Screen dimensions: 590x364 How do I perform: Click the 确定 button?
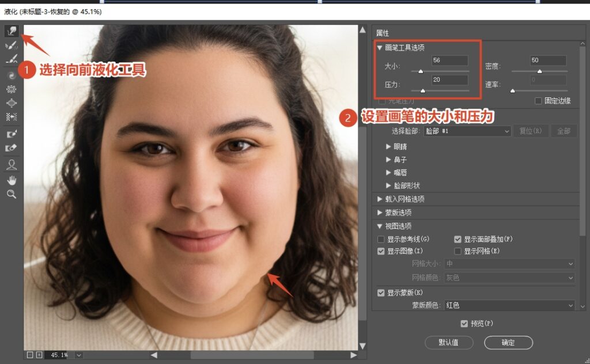coord(508,343)
